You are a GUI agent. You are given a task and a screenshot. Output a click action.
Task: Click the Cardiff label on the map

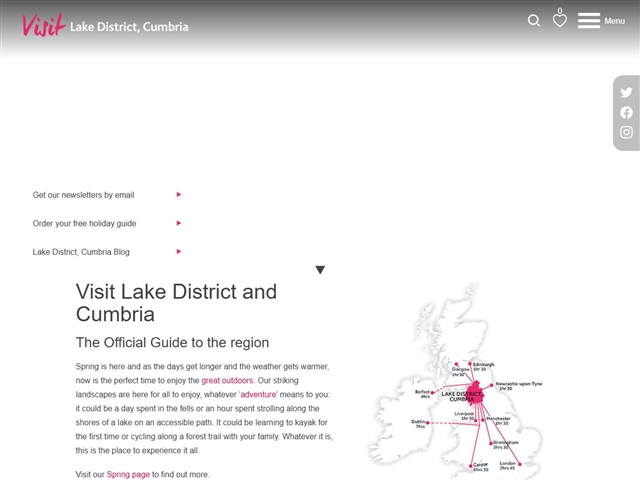[480, 467]
